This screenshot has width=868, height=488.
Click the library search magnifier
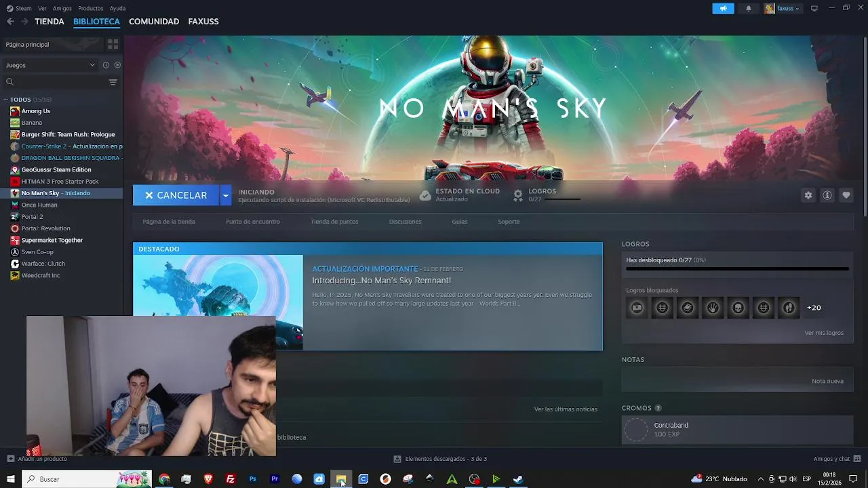(x=9, y=82)
